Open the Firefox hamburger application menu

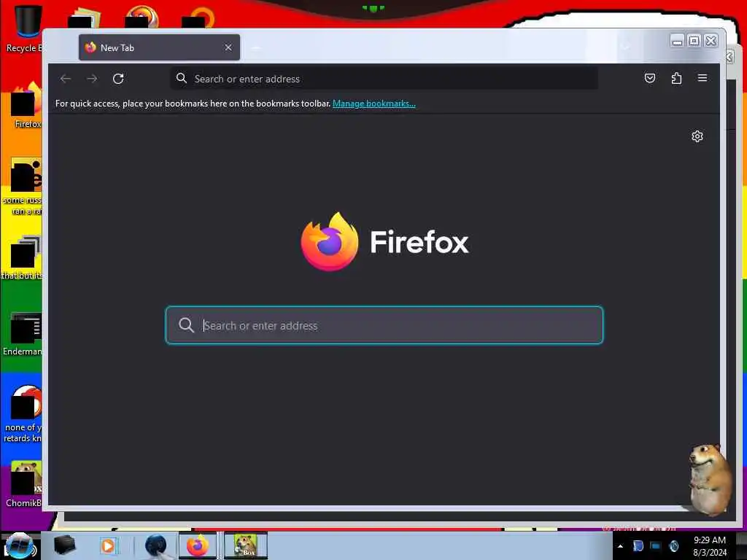tap(703, 78)
